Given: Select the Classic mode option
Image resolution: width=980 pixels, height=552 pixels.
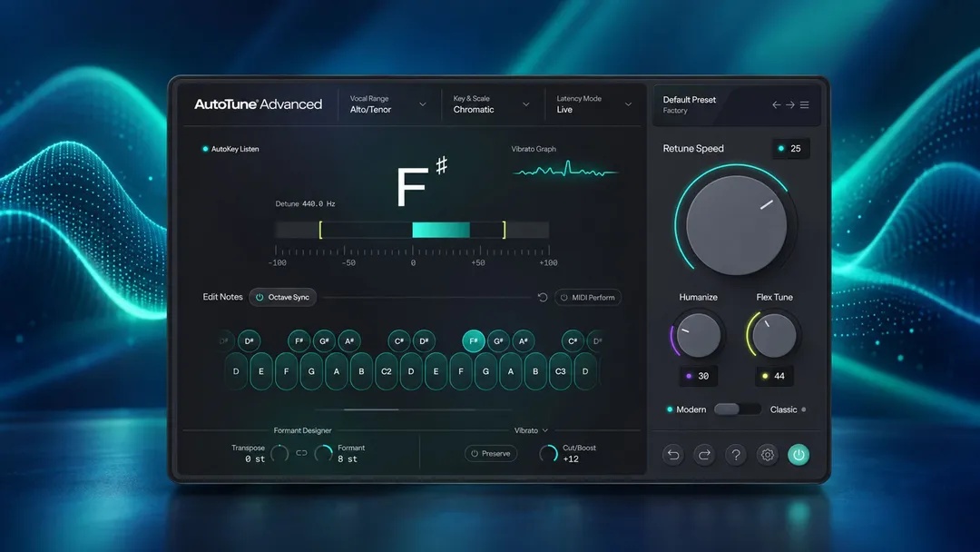Looking at the screenshot, I should point(789,409).
